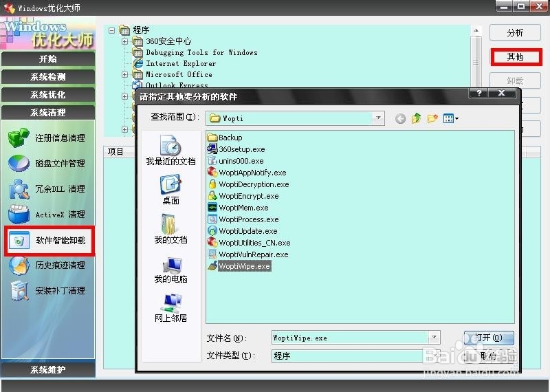Switch to the 系统优化 section
The height and width of the screenshot is (392, 550).
coord(48,95)
